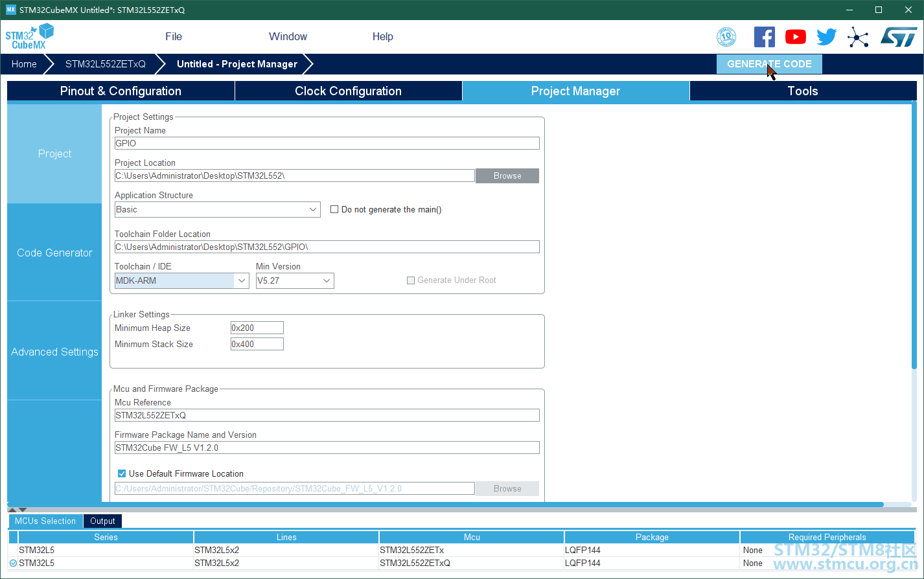Switch to the Tools tab

tap(803, 91)
